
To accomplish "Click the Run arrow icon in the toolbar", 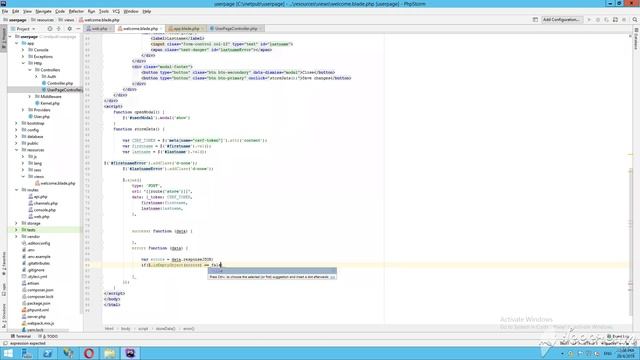I will pyautogui.click(x=589, y=20).
